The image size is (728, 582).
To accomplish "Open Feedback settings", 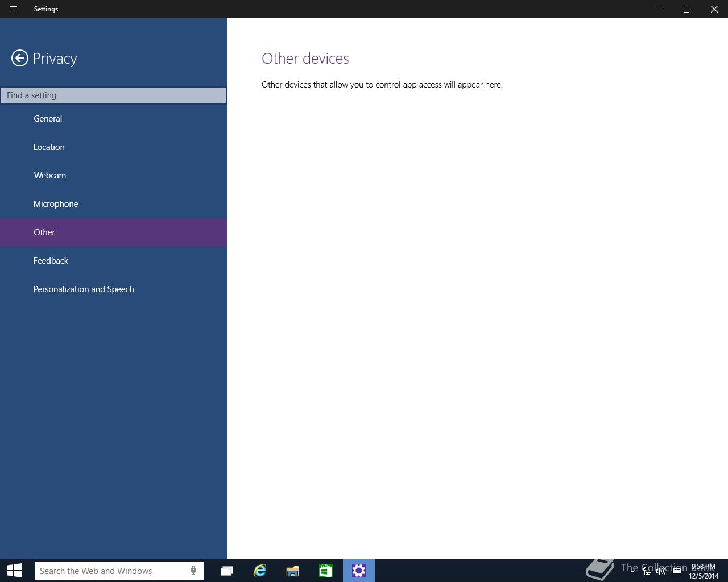I will click(x=114, y=261).
